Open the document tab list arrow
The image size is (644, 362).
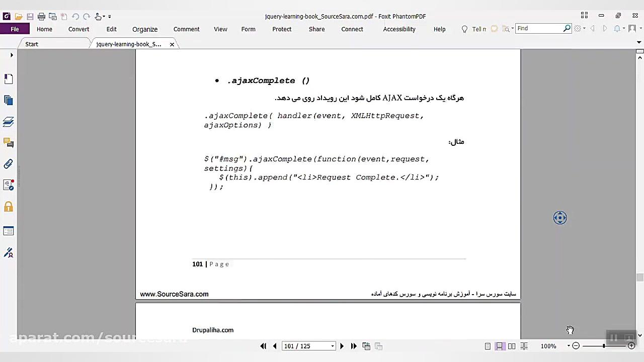(639, 43)
